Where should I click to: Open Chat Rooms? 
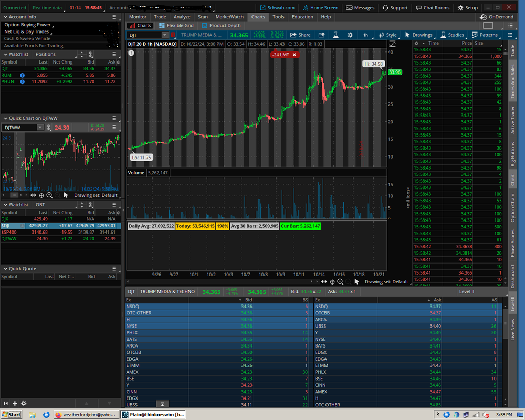pyautogui.click(x=433, y=8)
